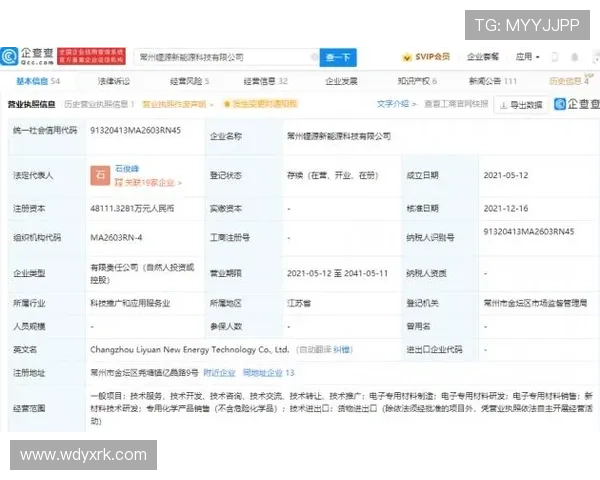Click the 纳税人资质 label
Screen dimensions: 600x480
(426, 273)
